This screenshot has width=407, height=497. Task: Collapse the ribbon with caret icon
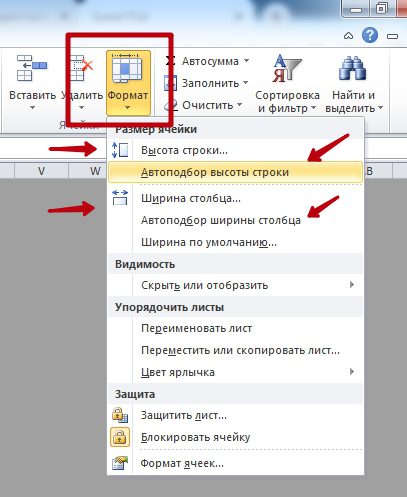348,36
